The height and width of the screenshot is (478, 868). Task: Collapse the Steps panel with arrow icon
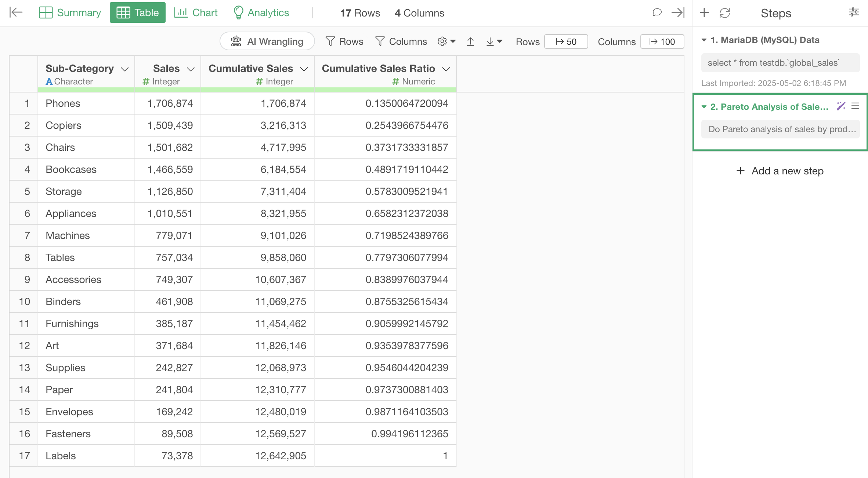678,12
